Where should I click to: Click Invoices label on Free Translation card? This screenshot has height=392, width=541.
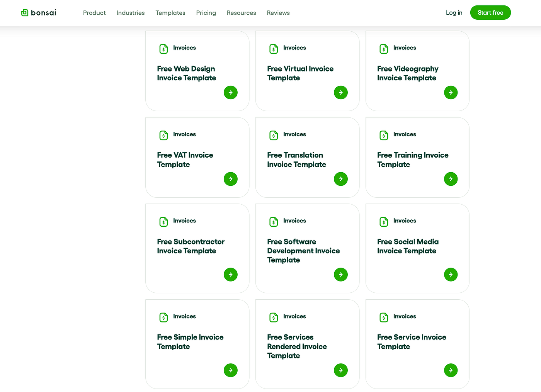click(x=294, y=134)
